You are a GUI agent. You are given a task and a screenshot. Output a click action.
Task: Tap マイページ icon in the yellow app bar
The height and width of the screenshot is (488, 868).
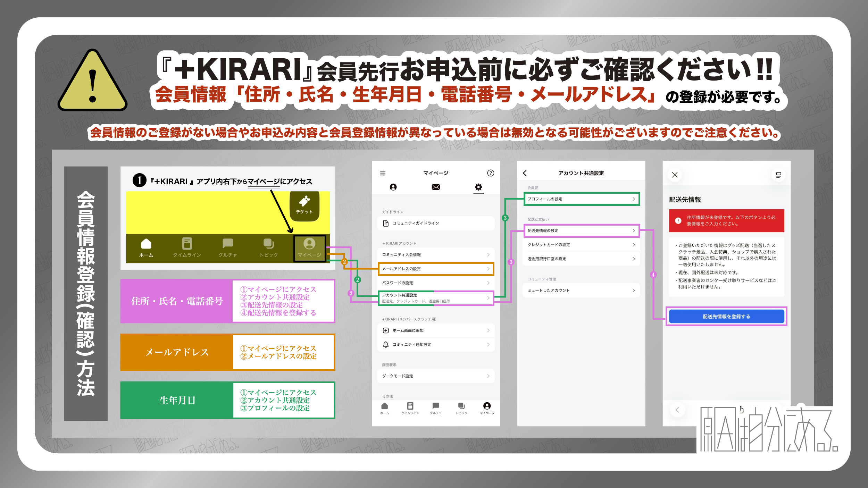(309, 248)
